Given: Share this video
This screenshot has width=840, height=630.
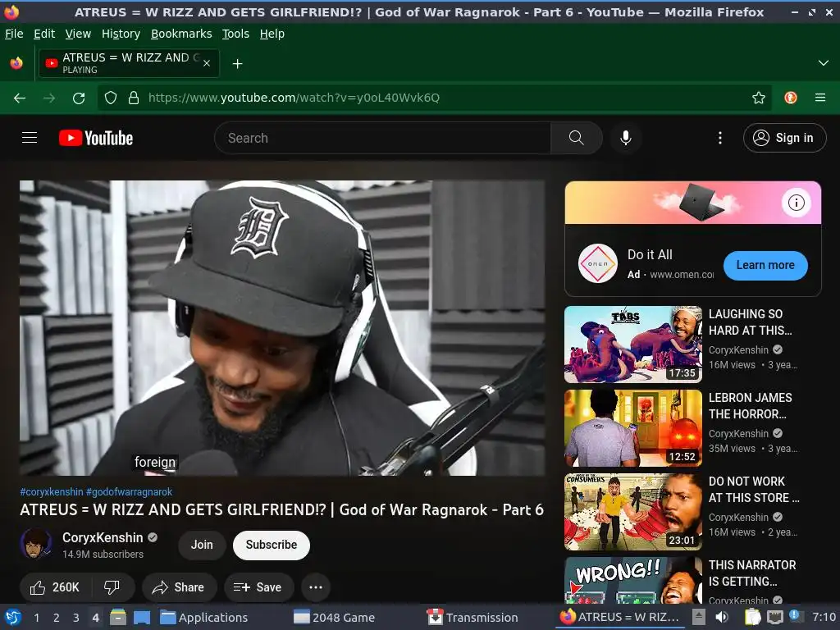Looking at the screenshot, I should point(179,587).
